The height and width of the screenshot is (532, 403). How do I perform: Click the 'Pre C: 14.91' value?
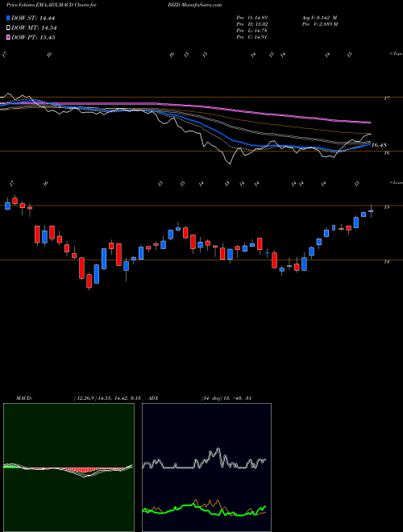pyautogui.click(x=251, y=37)
